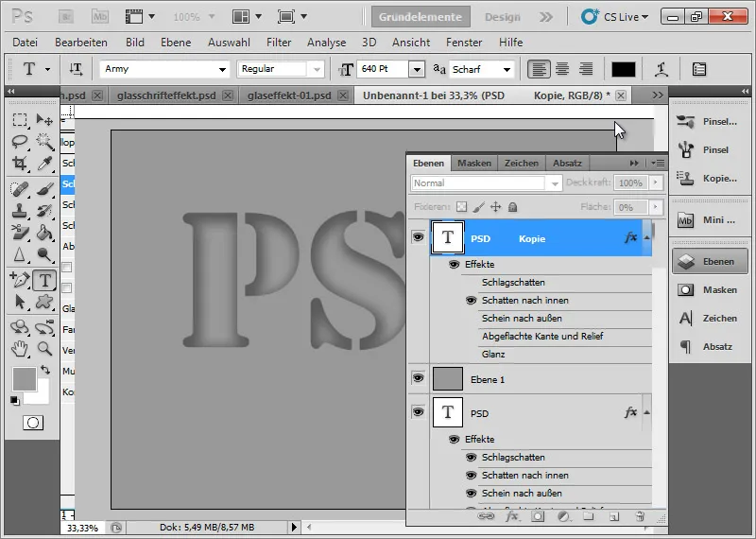Switch to the Masken tab
This screenshot has height=539, width=756.
pyautogui.click(x=474, y=163)
